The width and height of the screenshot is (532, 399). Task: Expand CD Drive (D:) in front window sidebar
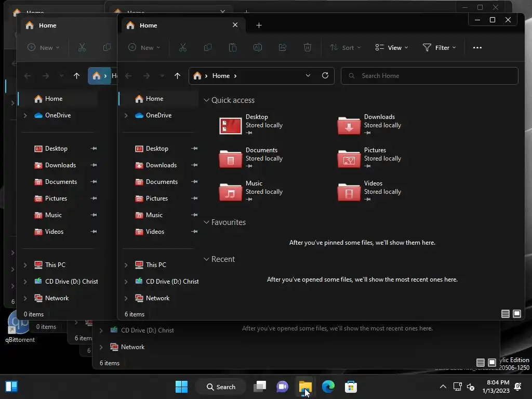pos(126,282)
